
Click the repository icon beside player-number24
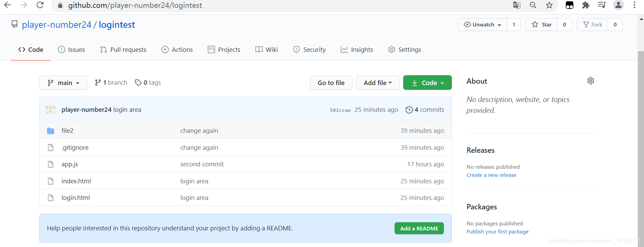(15, 24)
